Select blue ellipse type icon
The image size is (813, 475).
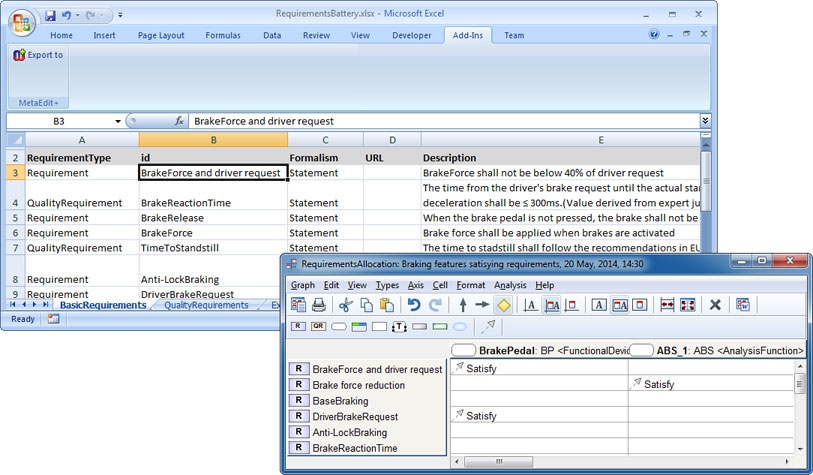(459, 327)
